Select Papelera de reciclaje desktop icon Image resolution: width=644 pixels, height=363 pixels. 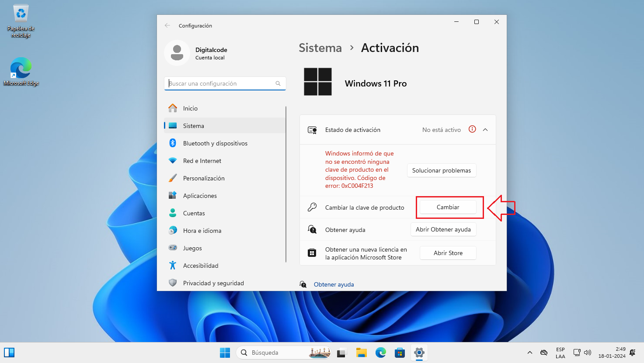[x=21, y=21]
